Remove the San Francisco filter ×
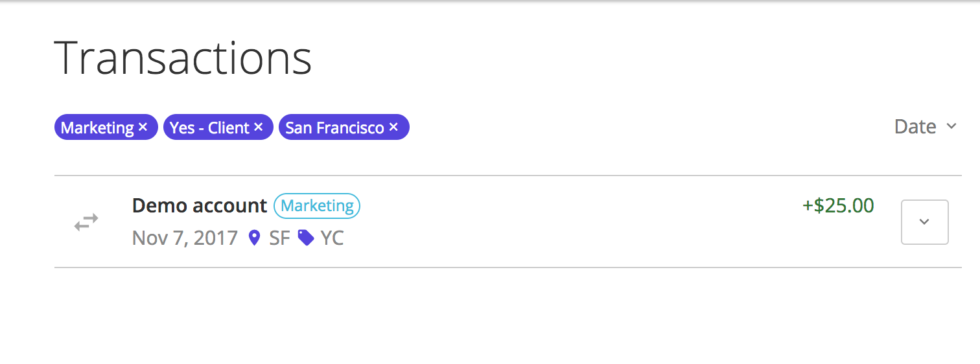This screenshot has height=364, width=980. coord(393,128)
